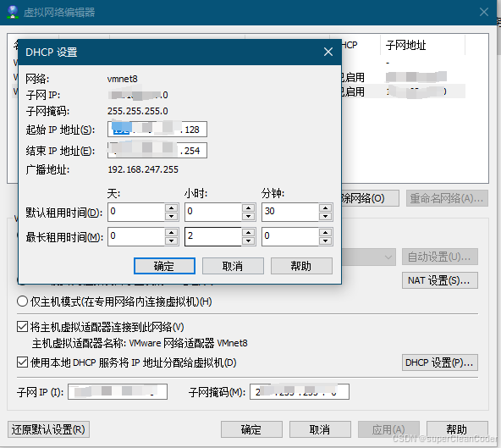This screenshot has height=448, width=501.
Task: Click the 自动设置(U) button
Action: coord(440,257)
